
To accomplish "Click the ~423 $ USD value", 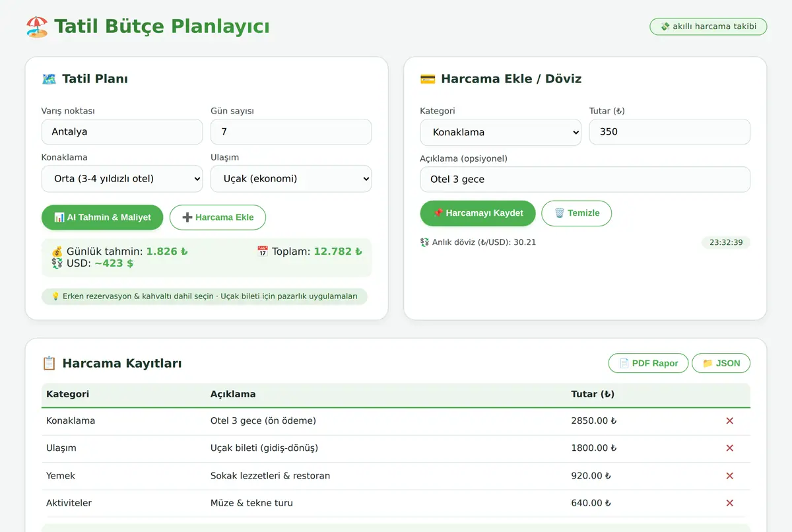I will point(114,263).
